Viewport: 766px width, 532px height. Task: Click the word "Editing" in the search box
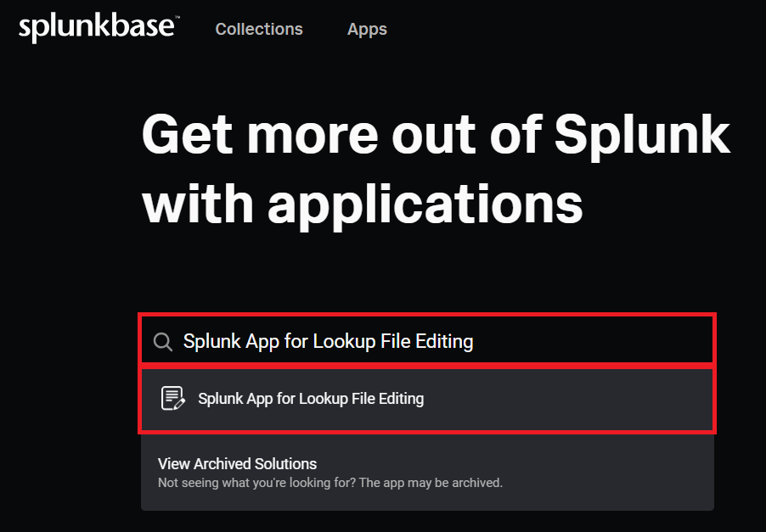445,341
